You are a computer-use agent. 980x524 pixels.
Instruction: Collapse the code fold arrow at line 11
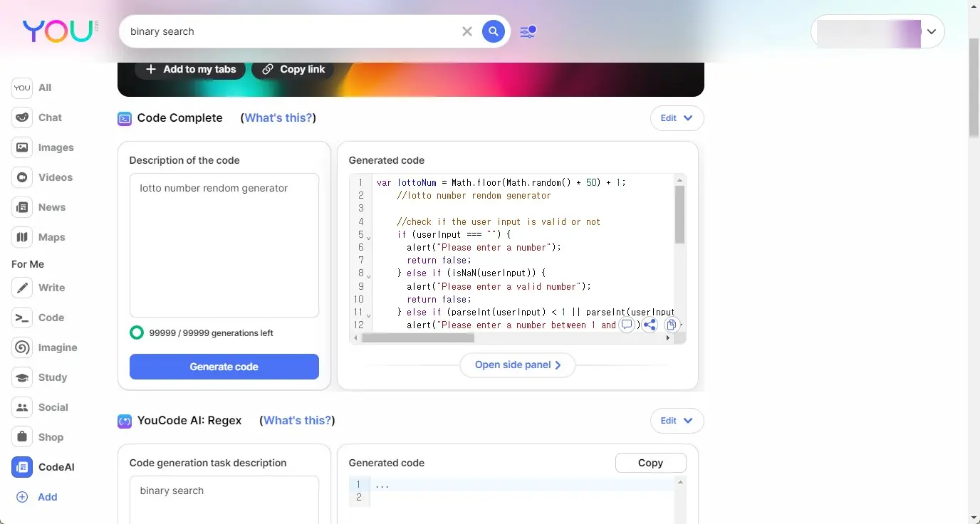pyautogui.click(x=368, y=315)
